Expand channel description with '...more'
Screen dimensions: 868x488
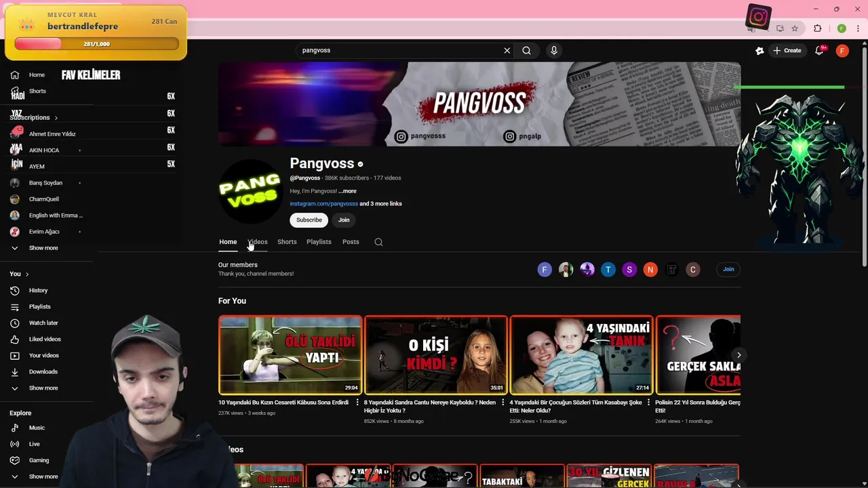347,191
